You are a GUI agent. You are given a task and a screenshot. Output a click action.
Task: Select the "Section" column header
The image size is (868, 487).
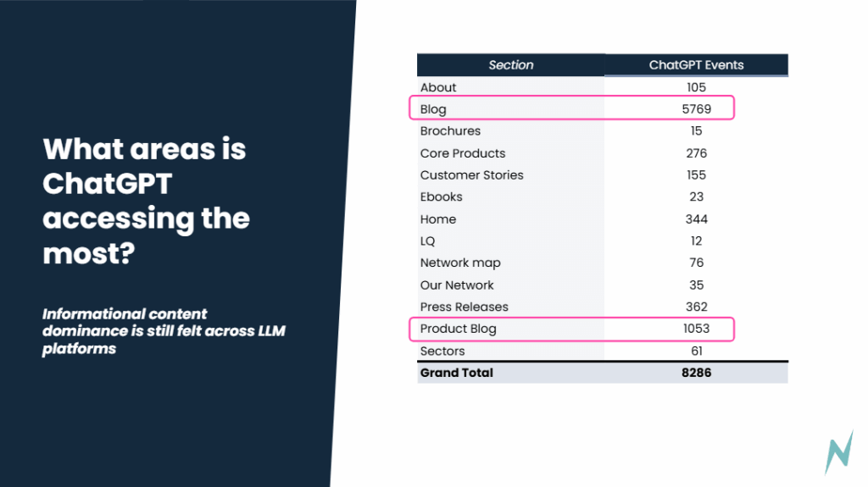click(x=511, y=65)
